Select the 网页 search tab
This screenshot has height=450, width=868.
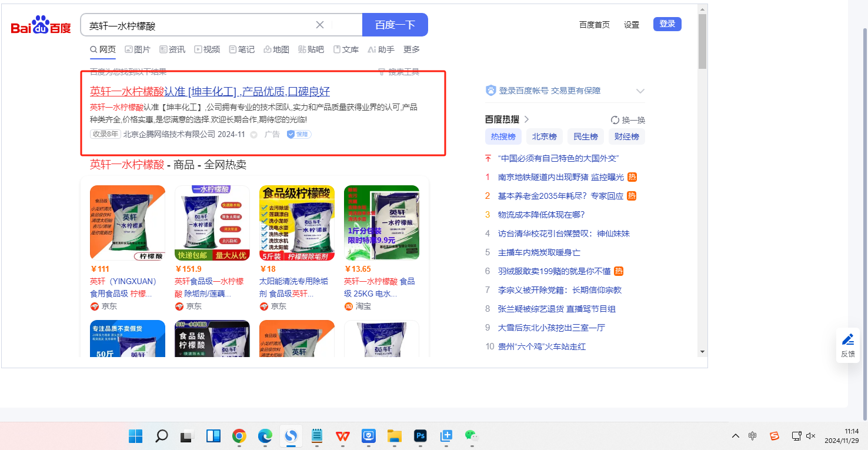pyautogui.click(x=103, y=49)
